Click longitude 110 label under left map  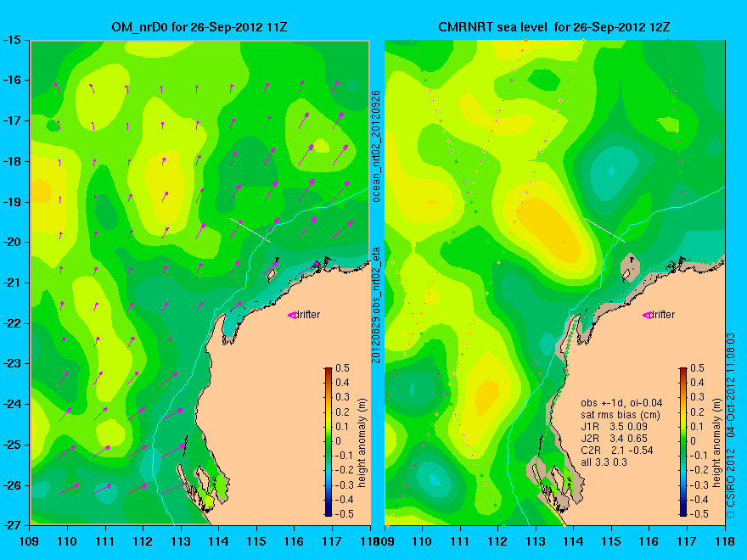pyautogui.click(x=67, y=541)
